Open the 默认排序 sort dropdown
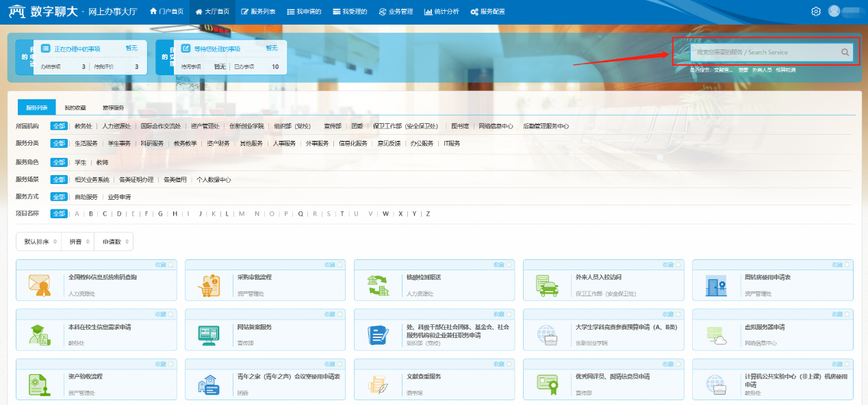 click(38, 241)
